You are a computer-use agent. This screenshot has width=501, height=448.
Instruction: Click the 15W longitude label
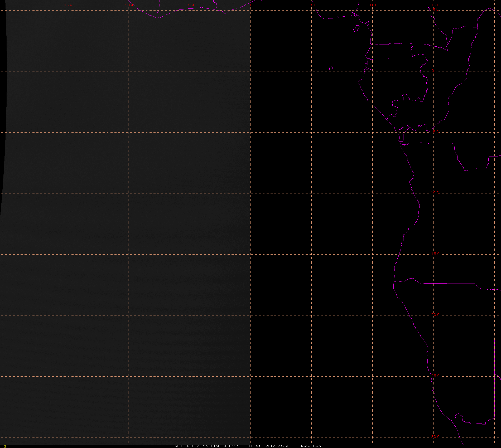pos(68,5)
